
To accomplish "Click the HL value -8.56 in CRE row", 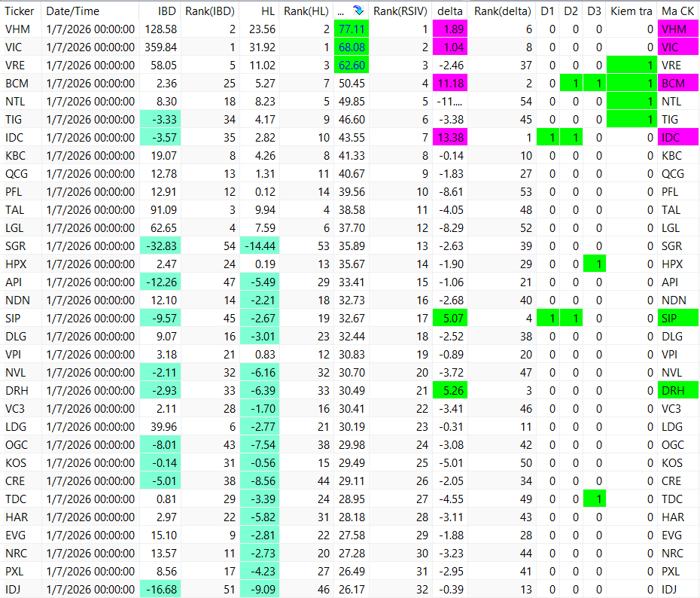I will pyautogui.click(x=260, y=481).
